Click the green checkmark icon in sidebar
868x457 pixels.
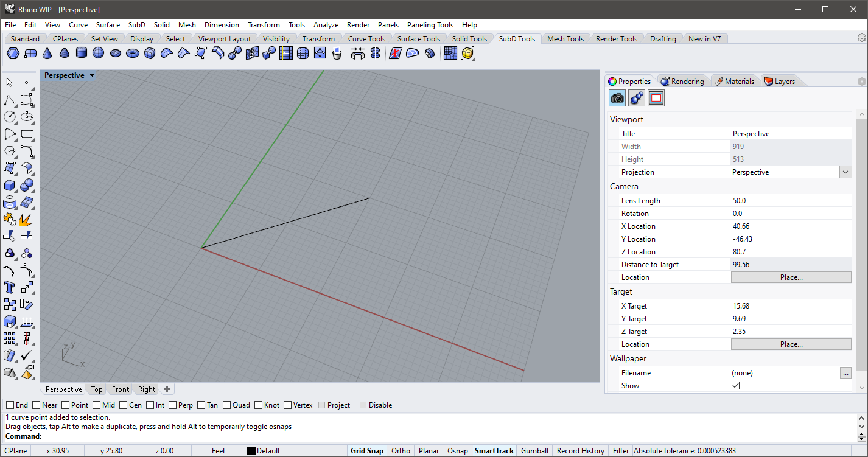tap(26, 355)
